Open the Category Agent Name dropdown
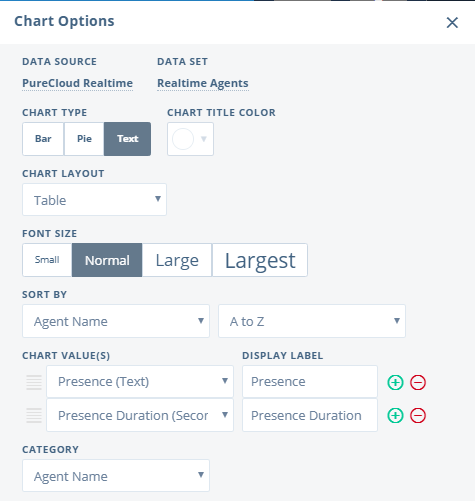Viewport: 475px width, 501px height. (116, 475)
